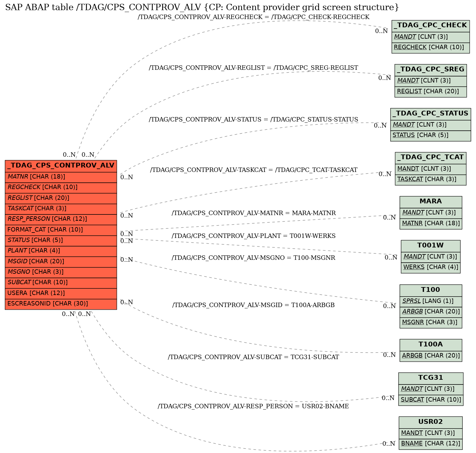Viewport: 476px width, 453px height.
Task: Click MANDT field in _TDAG_CPC_SREG table
Action: (431, 81)
